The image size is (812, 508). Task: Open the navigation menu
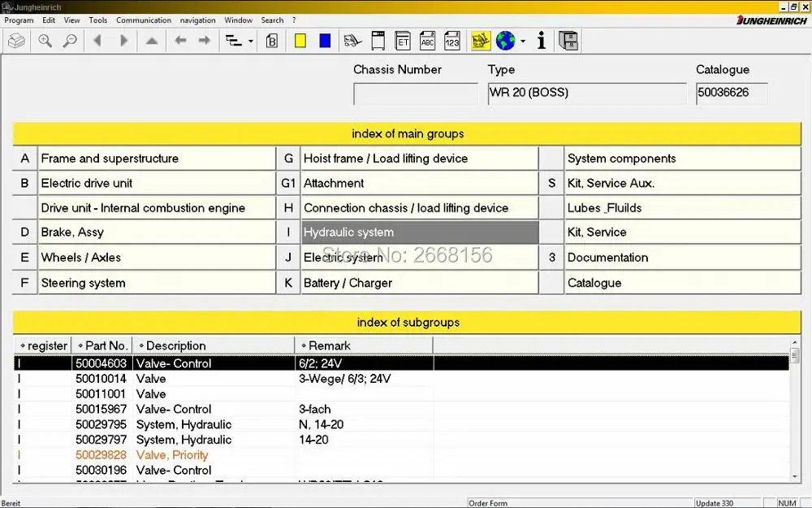197,20
